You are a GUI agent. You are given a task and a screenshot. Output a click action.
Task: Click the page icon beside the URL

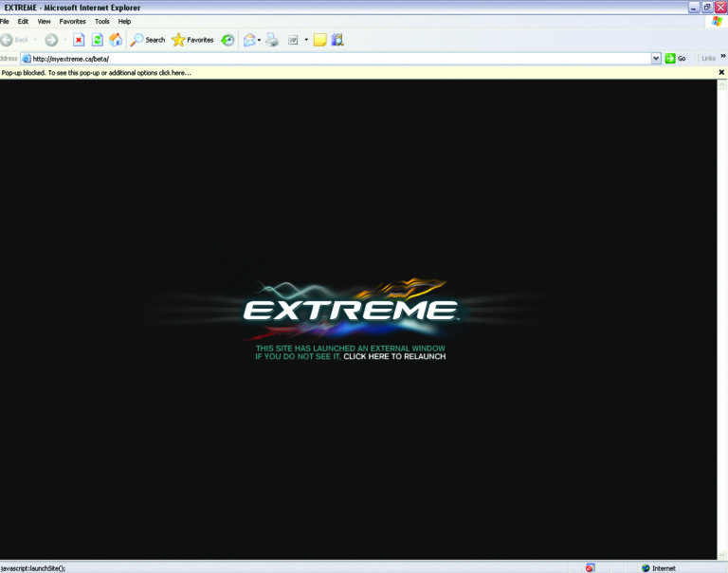27,59
